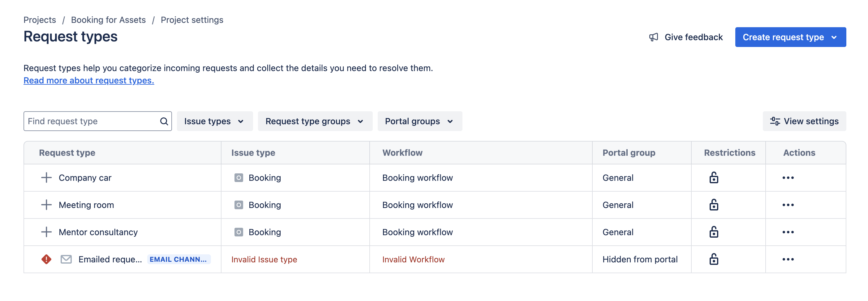The image size is (868, 301).
Task: Click the Invalid Workflow text
Action: tap(414, 260)
